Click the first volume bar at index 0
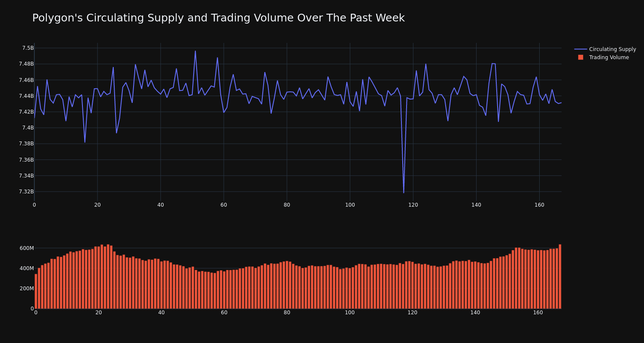 [36, 291]
